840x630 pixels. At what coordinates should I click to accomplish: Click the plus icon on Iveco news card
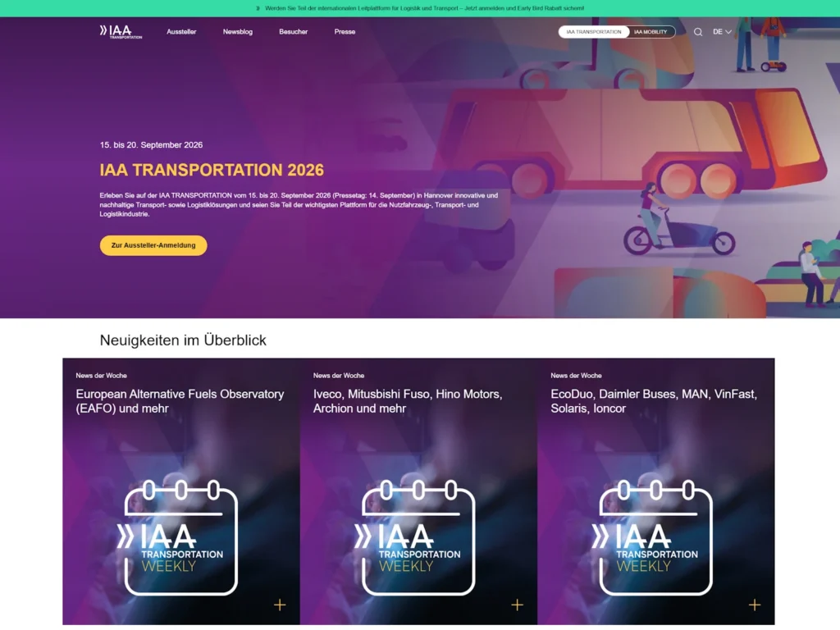click(517, 605)
